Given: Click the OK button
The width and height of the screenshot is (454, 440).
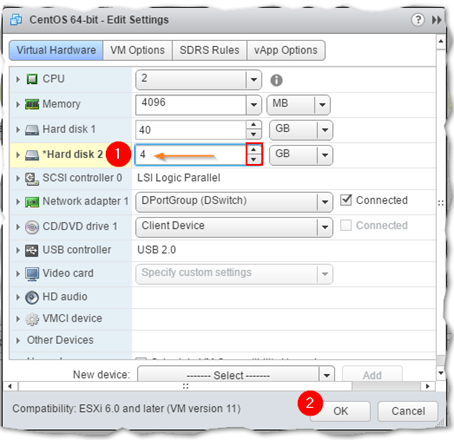Looking at the screenshot, I should coord(340,411).
